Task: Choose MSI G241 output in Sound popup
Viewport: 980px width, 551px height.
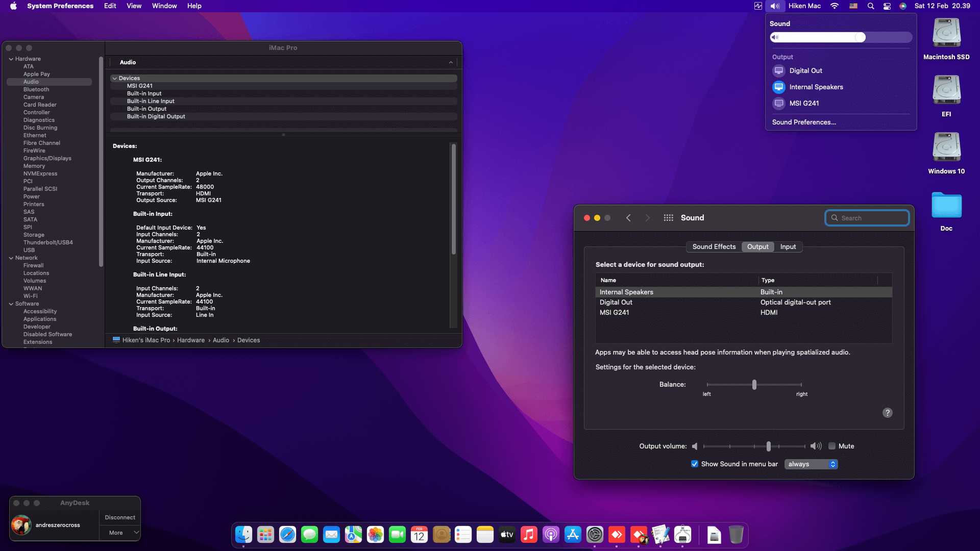Action: pyautogui.click(x=804, y=104)
